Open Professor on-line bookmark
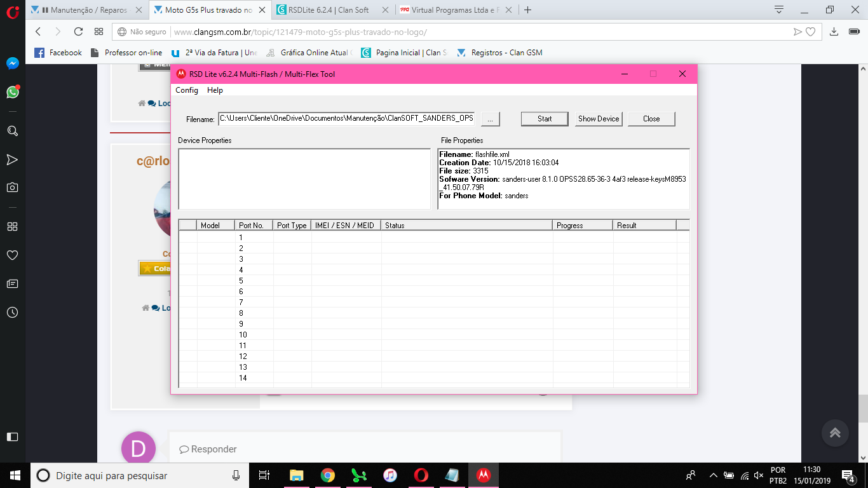This screenshot has height=488, width=868. click(x=126, y=53)
